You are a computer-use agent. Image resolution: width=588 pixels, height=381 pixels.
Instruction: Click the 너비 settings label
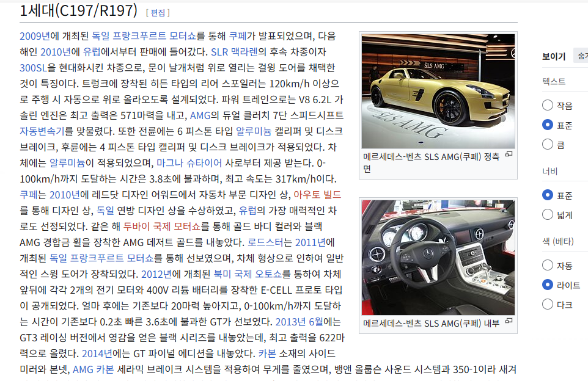pos(549,171)
